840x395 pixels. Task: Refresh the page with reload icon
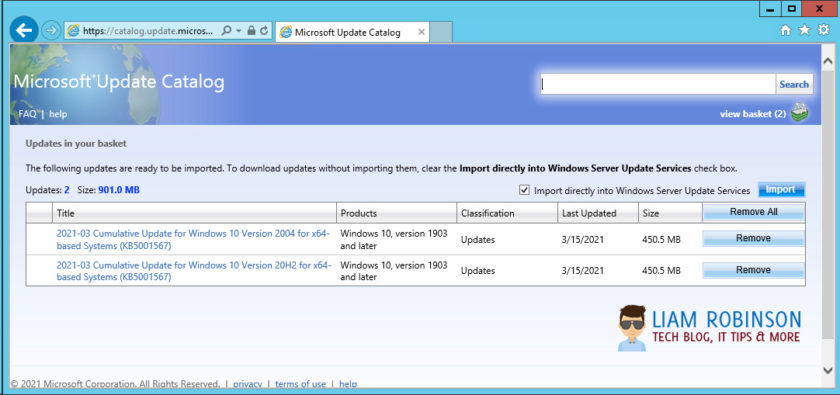[264, 31]
